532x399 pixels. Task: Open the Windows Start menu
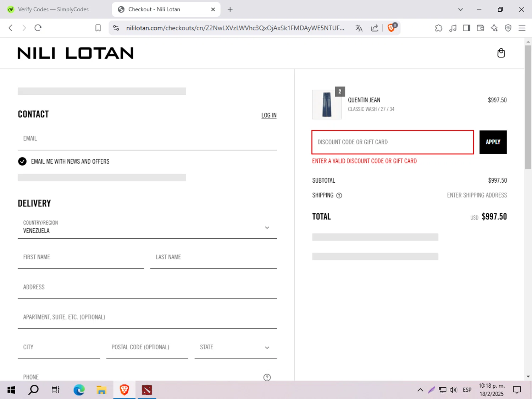click(x=11, y=390)
